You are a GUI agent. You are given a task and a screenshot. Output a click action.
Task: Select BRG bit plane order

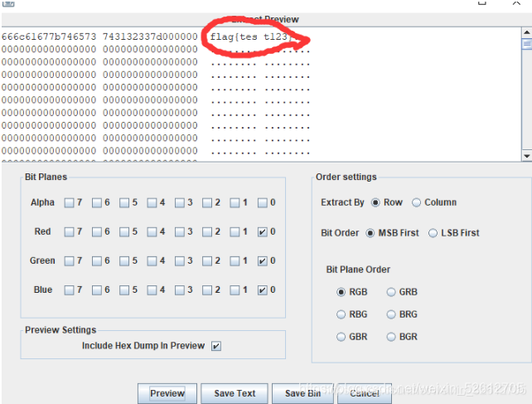pos(391,314)
